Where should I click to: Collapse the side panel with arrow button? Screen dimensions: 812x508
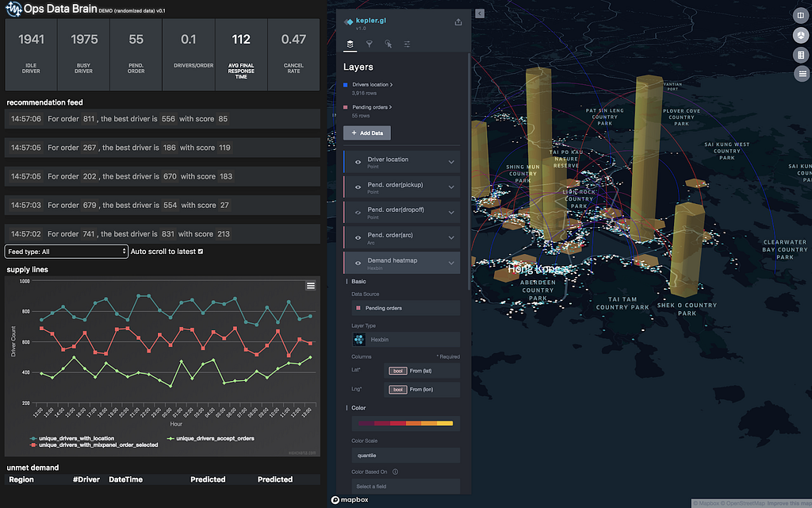[480, 13]
